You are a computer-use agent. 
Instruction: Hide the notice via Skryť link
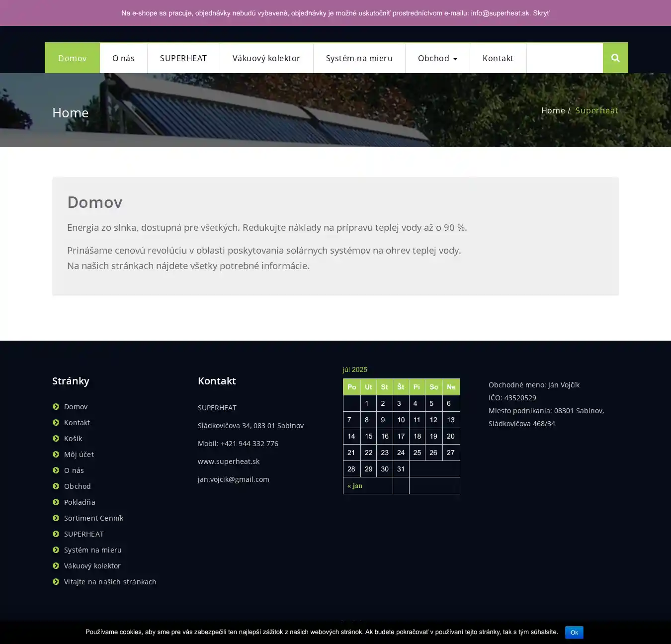tap(541, 13)
